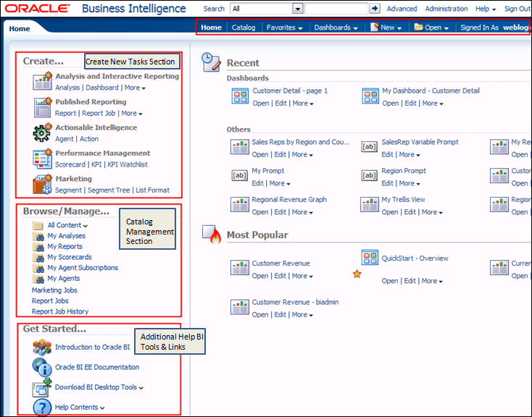Create a new Agent
Viewport: 532px width, 417px height.
pos(64,139)
